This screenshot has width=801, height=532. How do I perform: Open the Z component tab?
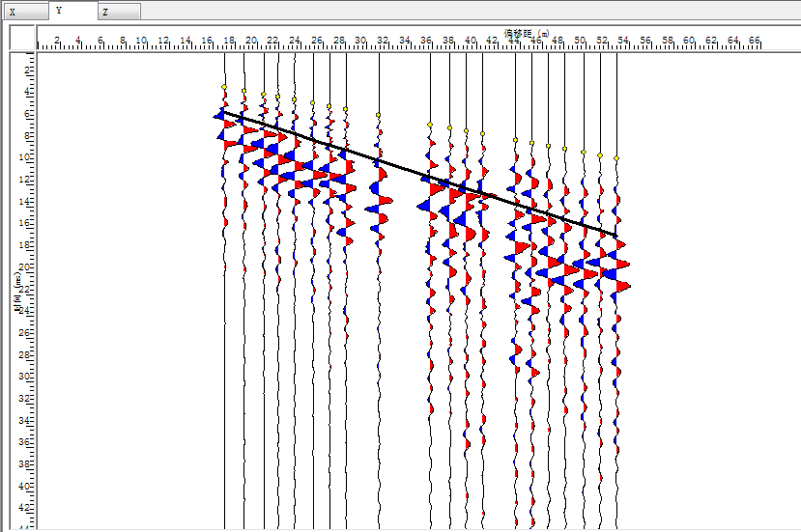pos(118,12)
